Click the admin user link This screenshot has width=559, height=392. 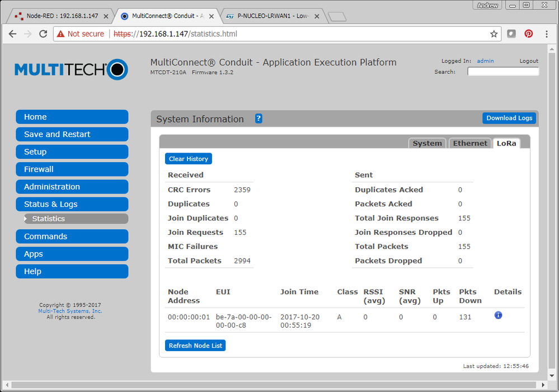click(x=485, y=61)
